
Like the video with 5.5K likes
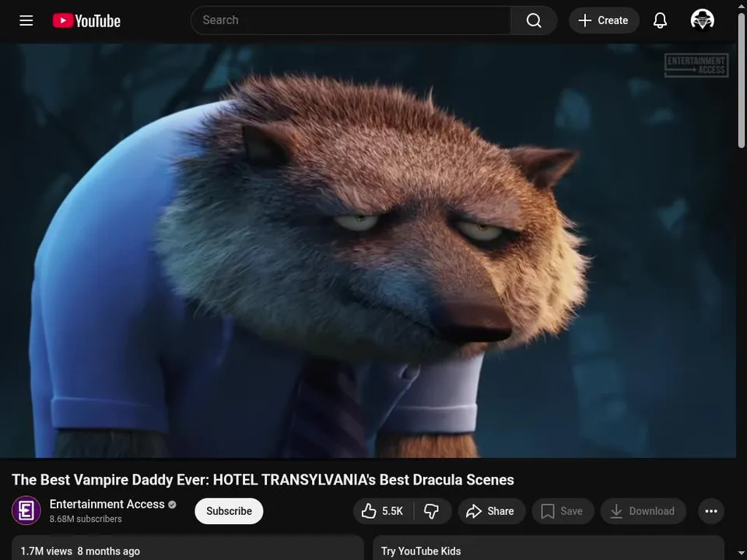(384, 511)
